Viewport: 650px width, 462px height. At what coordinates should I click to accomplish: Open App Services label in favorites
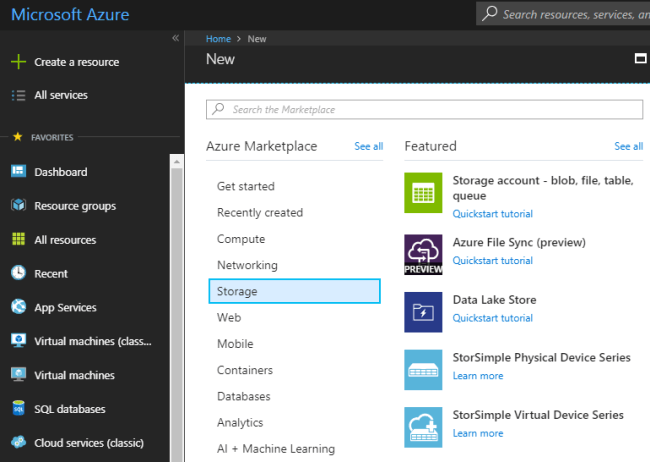(65, 308)
